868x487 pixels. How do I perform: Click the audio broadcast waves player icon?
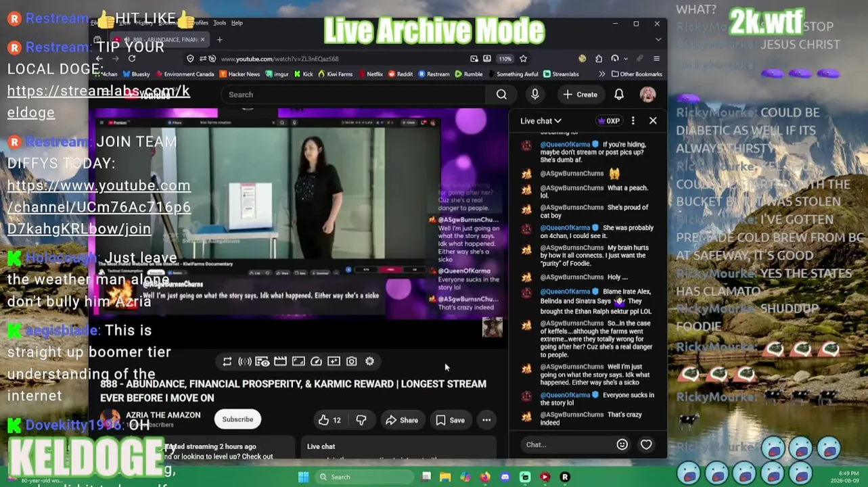tap(245, 361)
